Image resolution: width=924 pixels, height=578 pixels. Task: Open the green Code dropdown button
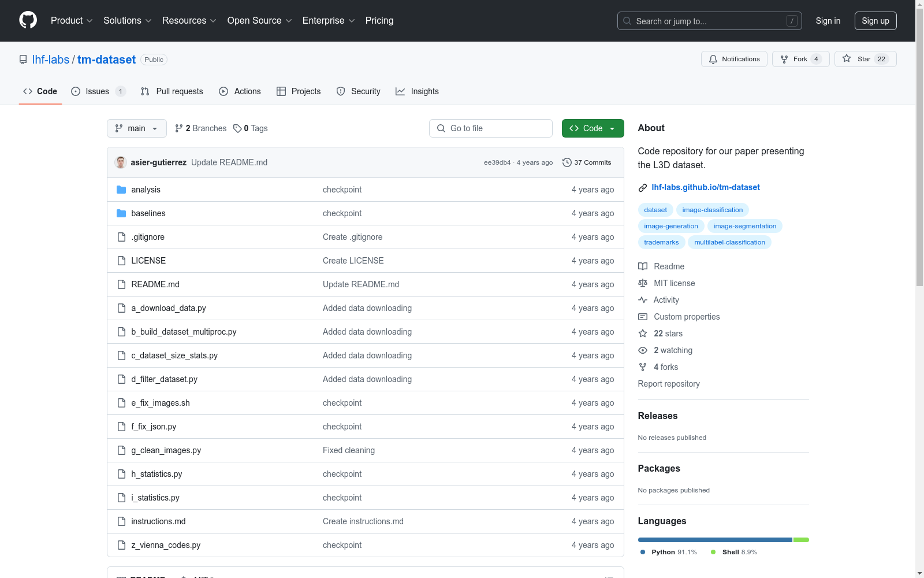pos(593,128)
